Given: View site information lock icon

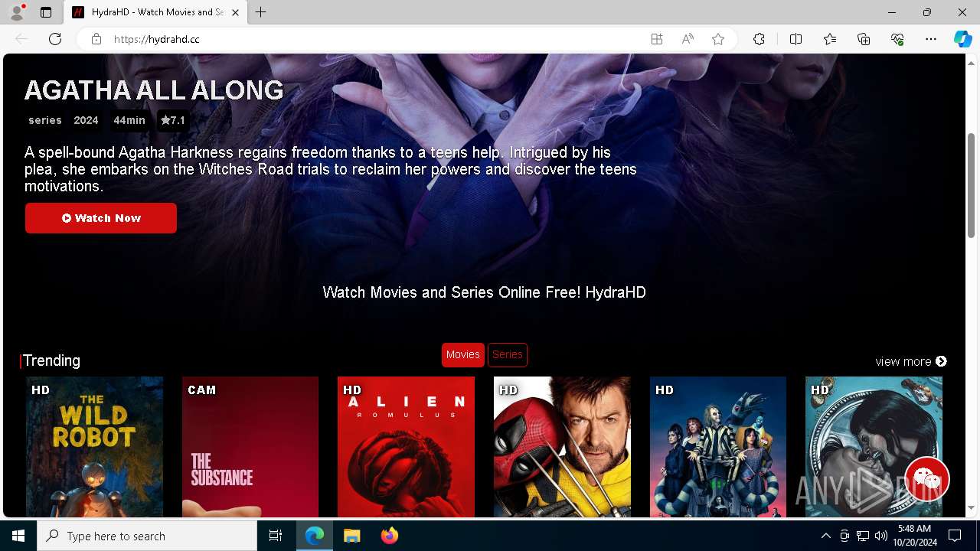Looking at the screenshot, I should pos(96,39).
